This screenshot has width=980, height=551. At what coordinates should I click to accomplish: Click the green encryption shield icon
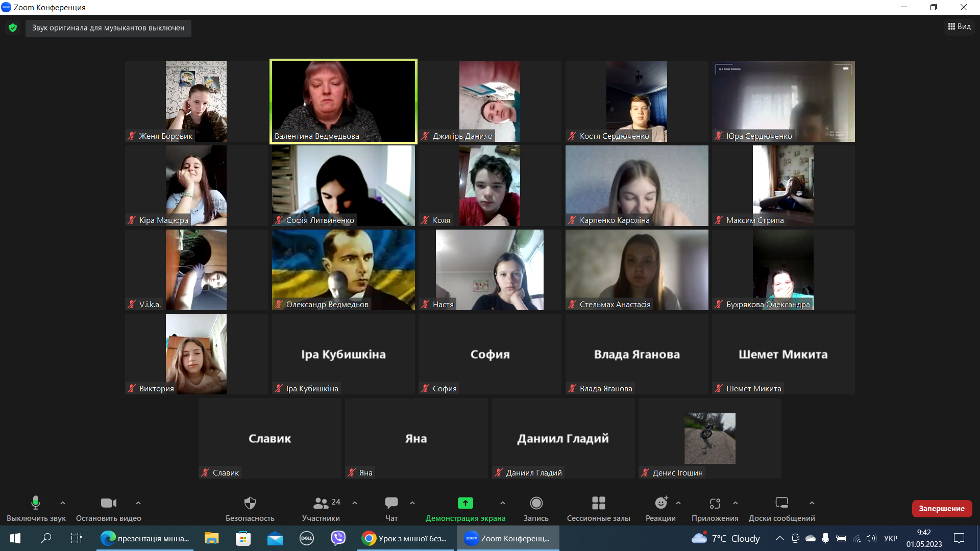pyautogui.click(x=13, y=28)
